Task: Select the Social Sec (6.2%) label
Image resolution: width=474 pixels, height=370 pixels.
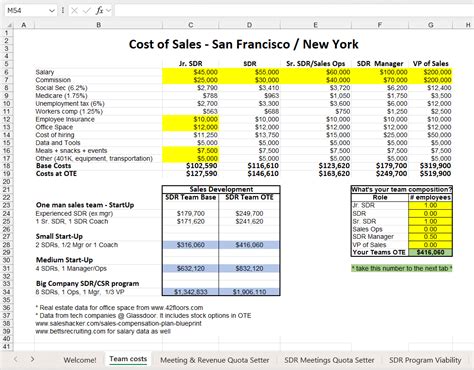Action: (61, 88)
